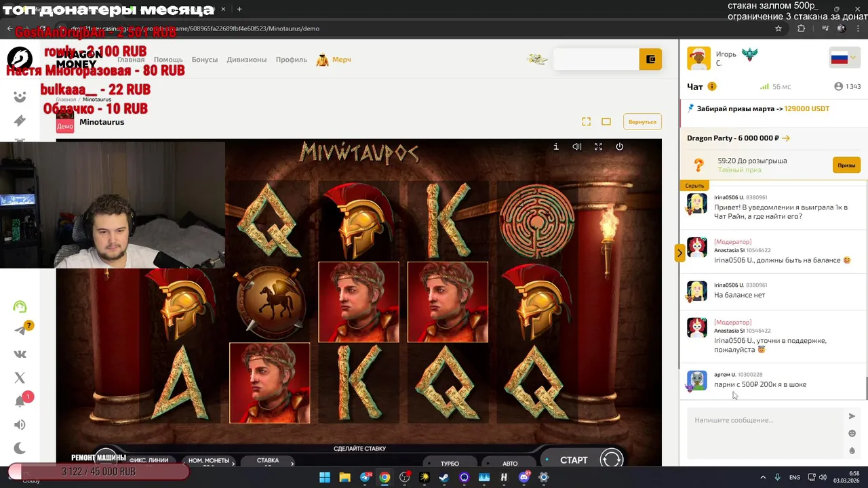Open the notifications bell in sidebar
Viewport: 868px width, 488px height.
[x=20, y=401]
